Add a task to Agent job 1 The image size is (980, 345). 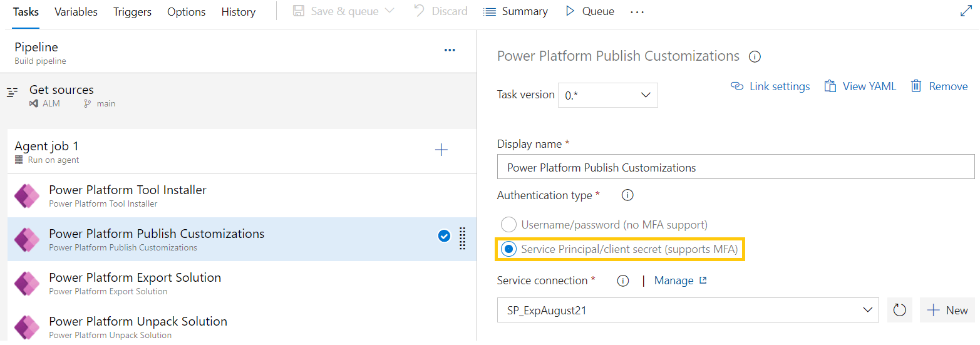441,150
